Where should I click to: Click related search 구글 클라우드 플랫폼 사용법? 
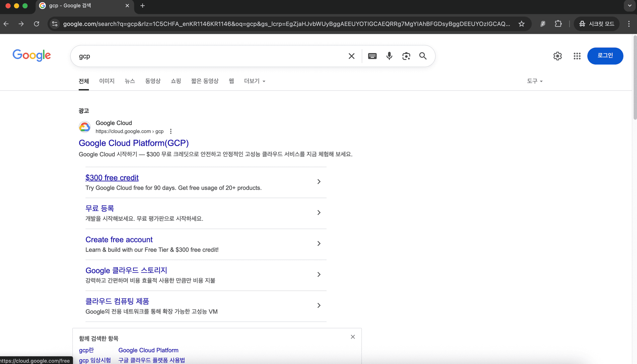(x=152, y=360)
